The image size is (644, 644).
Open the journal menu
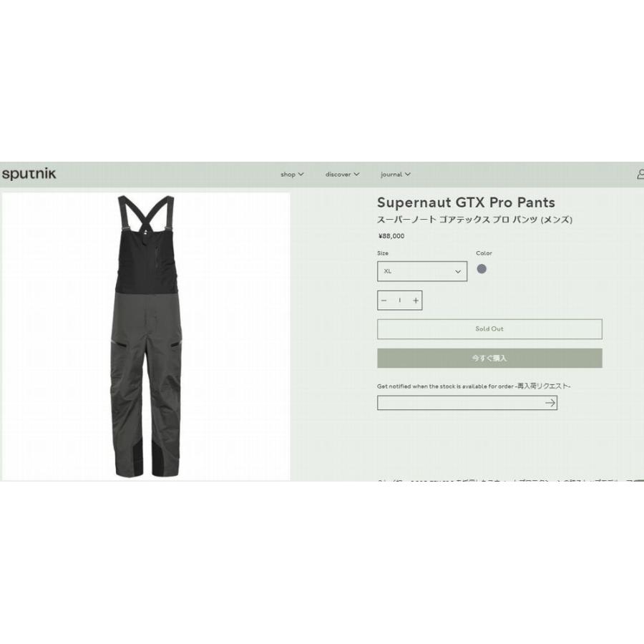(x=396, y=174)
